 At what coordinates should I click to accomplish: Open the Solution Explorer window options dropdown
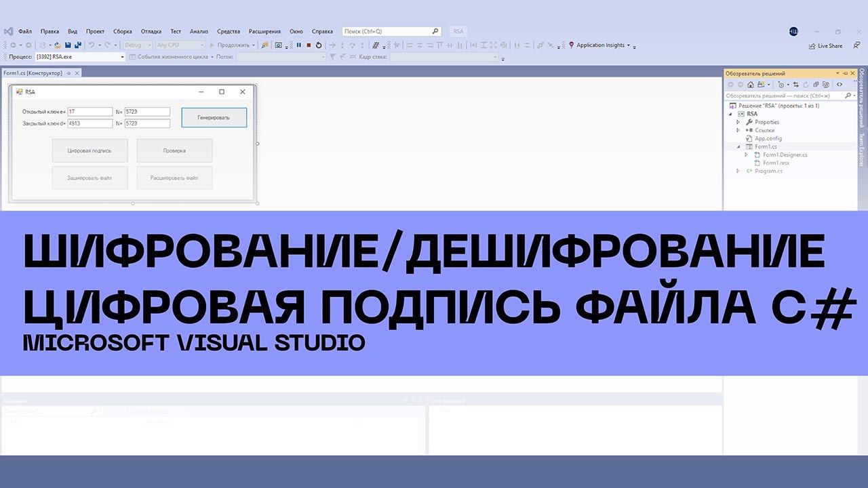(x=837, y=73)
